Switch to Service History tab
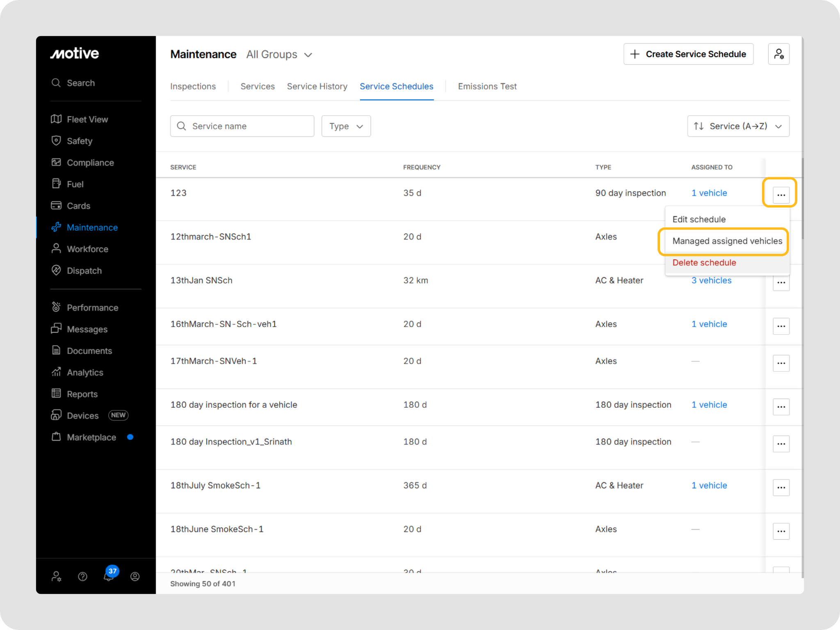This screenshot has height=630, width=840. [317, 87]
